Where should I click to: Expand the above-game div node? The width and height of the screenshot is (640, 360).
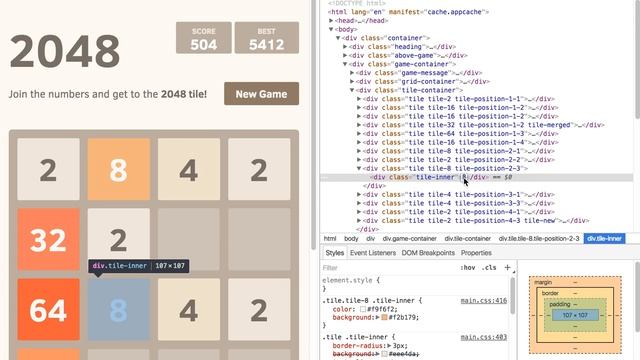(345, 55)
